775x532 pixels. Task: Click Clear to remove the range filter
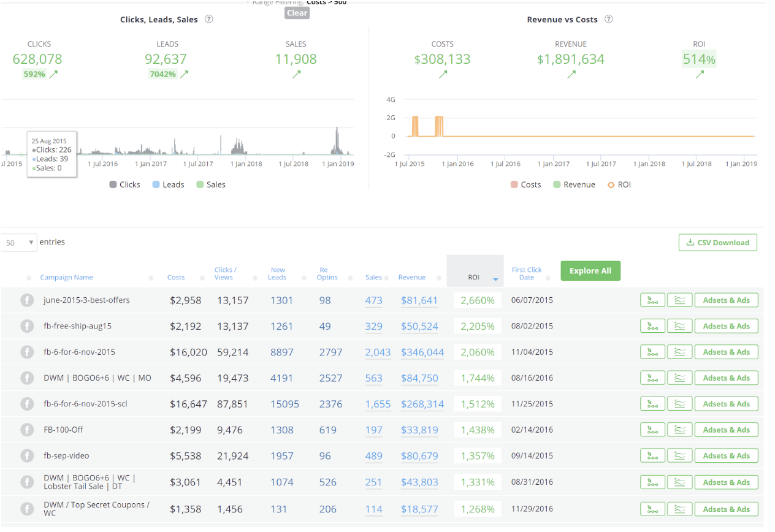tap(297, 12)
